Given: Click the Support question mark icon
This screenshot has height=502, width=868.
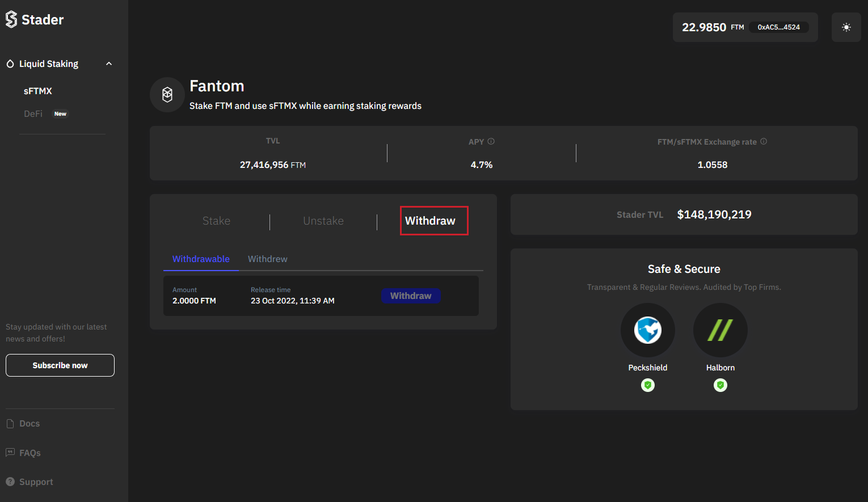Looking at the screenshot, I should (x=10, y=482).
